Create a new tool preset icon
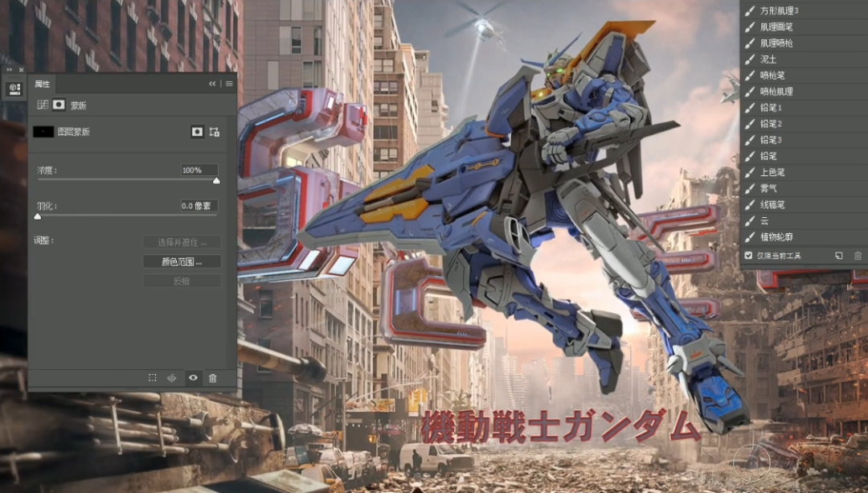This screenshot has width=868, height=493. [838, 256]
